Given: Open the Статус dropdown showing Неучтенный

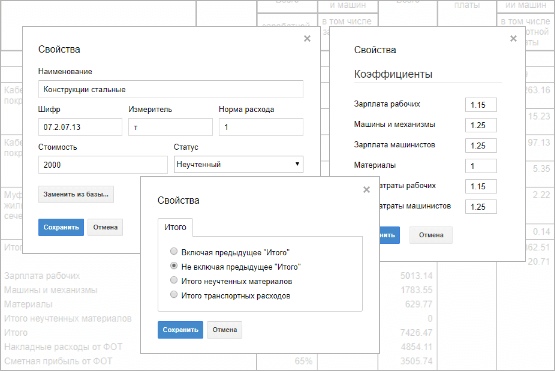Looking at the screenshot, I should coord(239,164).
